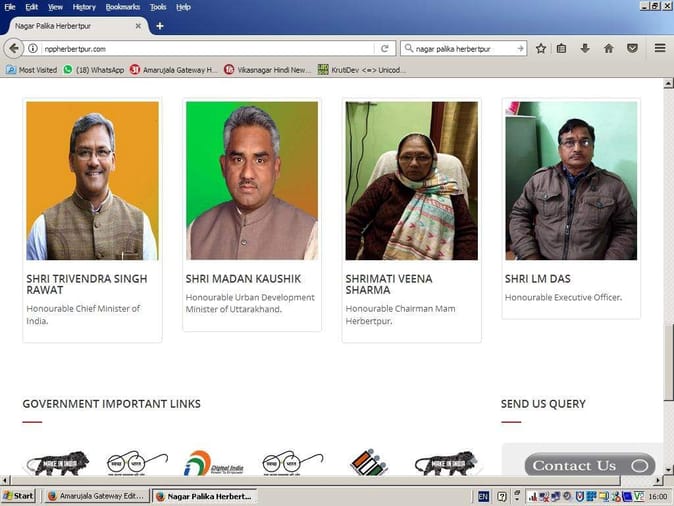Image resolution: width=674 pixels, height=506 pixels.
Task: Click the Contact Us button
Action: point(590,466)
